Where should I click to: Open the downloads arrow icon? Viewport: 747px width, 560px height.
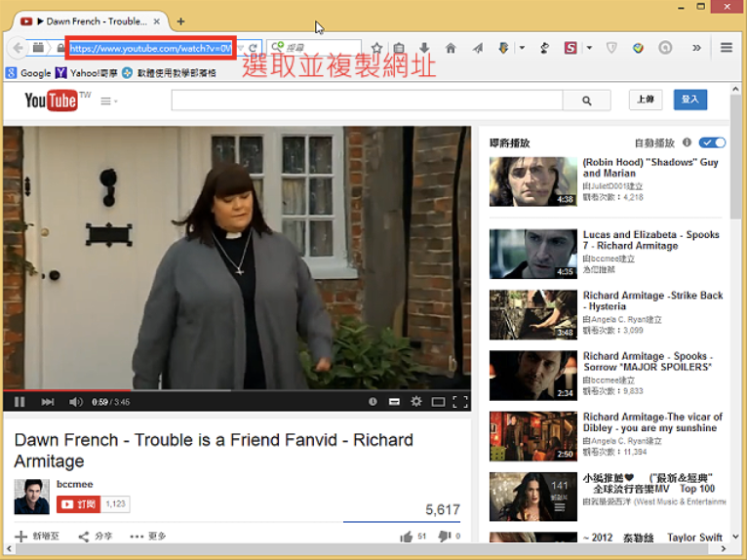(x=424, y=48)
